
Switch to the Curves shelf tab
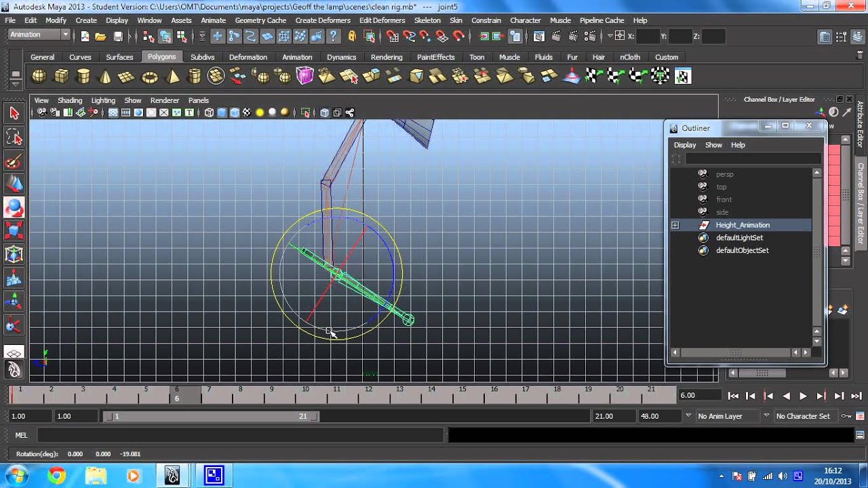click(80, 57)
